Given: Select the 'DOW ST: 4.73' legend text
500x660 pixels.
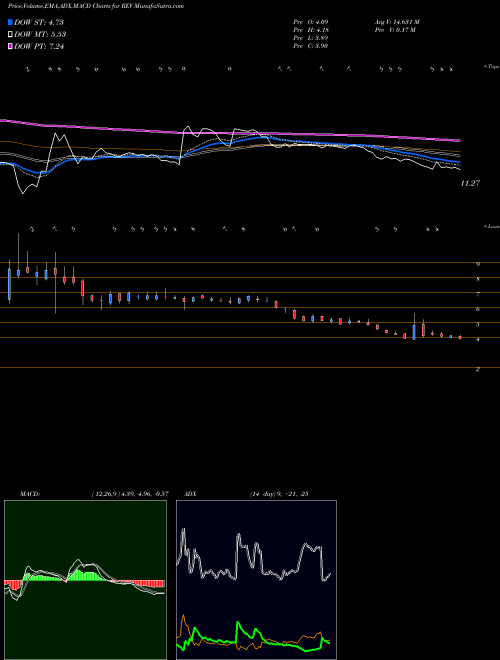Looking at the screenshot, I should tap(39, 23).
